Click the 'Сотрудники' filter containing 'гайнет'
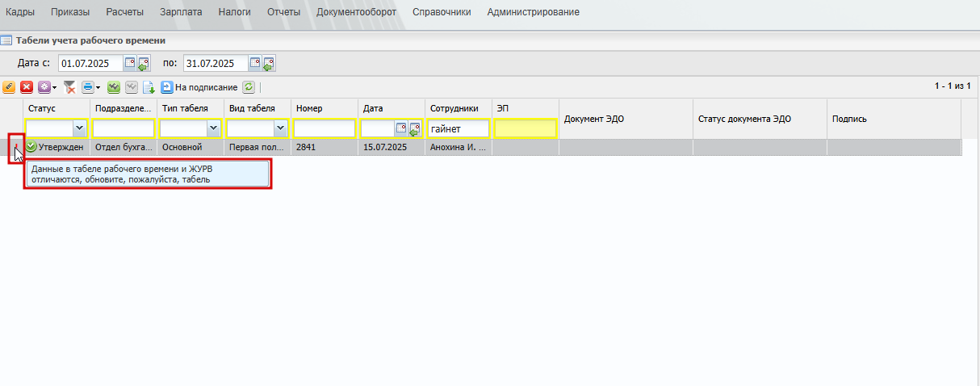This screenshot has height=386, width=980. [x=459, y=128]
